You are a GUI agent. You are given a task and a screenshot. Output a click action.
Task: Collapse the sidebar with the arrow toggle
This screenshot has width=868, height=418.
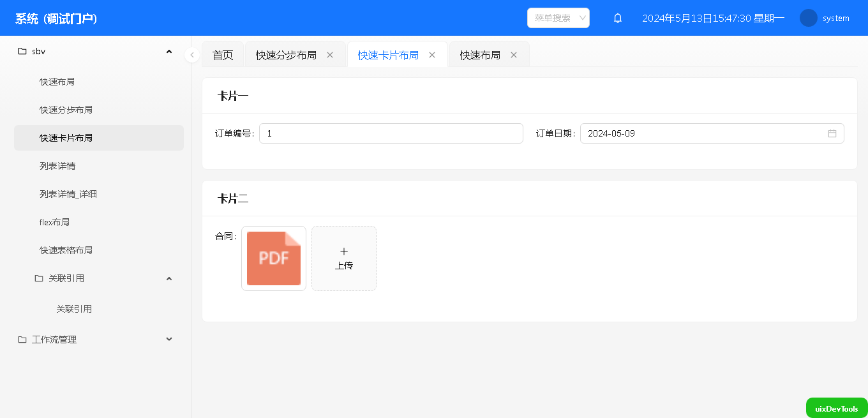tap(192, 55)
